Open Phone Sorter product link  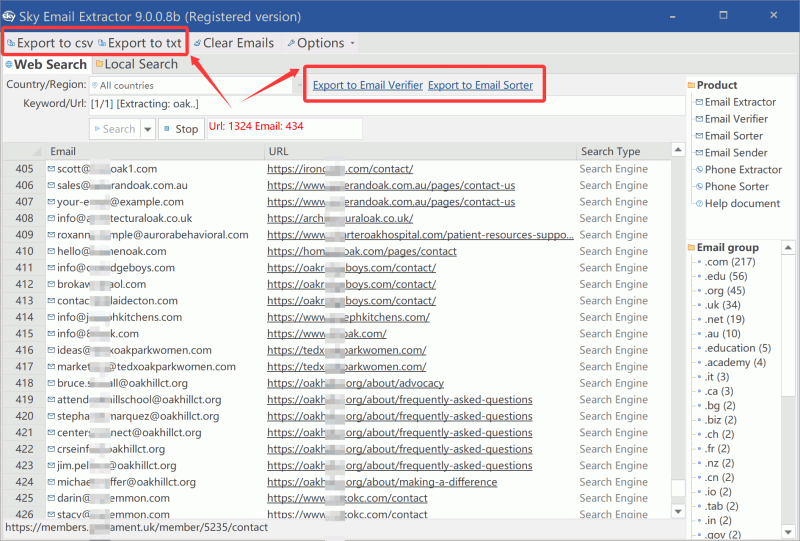737,186
